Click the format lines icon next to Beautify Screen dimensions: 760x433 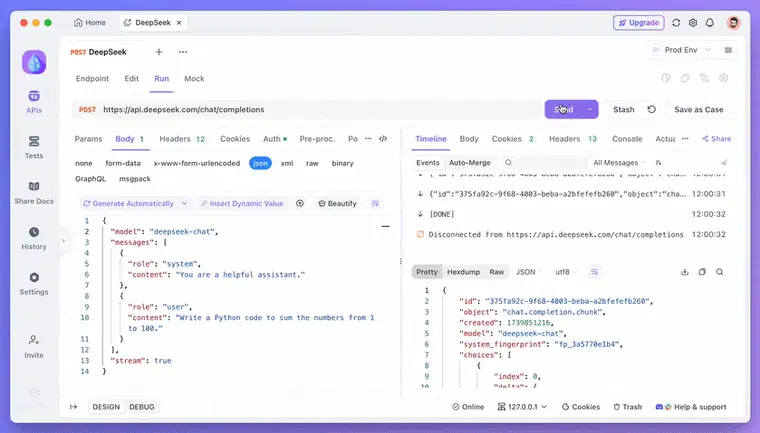pos(375,204)
